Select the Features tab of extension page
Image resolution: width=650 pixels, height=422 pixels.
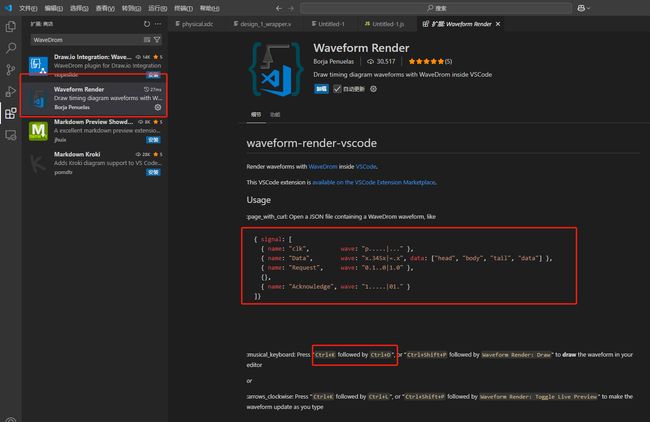tap(275, 114)
